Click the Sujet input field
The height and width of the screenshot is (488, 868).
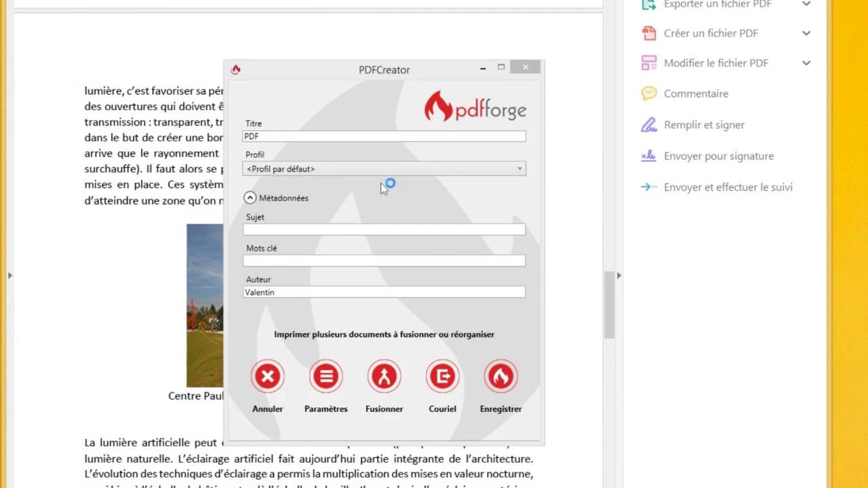point(384,230)
